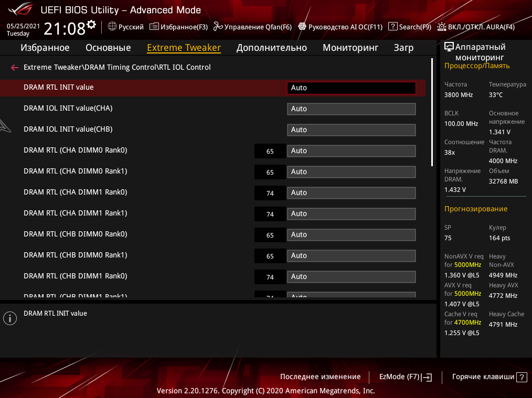Click the Search question mark icon
The height and width of the screenshot is (398, 532).
392,26
